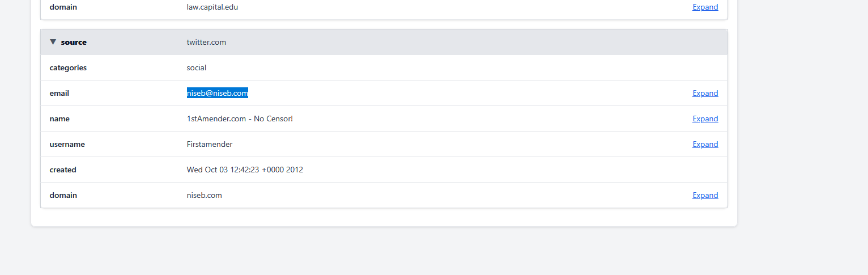This screenshot has width=868, height=275.
Task: Click the 'categories' field label
Action: 68,68
